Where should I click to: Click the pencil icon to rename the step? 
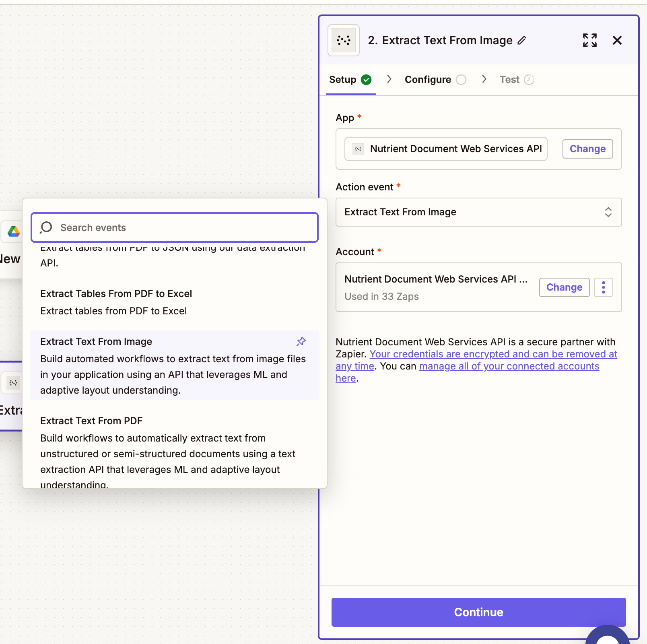pyautogui.click(x=522, y=40)
